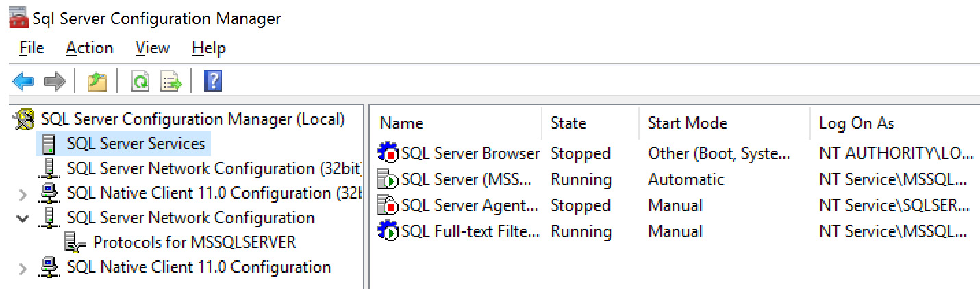The image size is (980, 289).
Task: Click the Export List toolbar icon
Action: [x=171, y=82]
